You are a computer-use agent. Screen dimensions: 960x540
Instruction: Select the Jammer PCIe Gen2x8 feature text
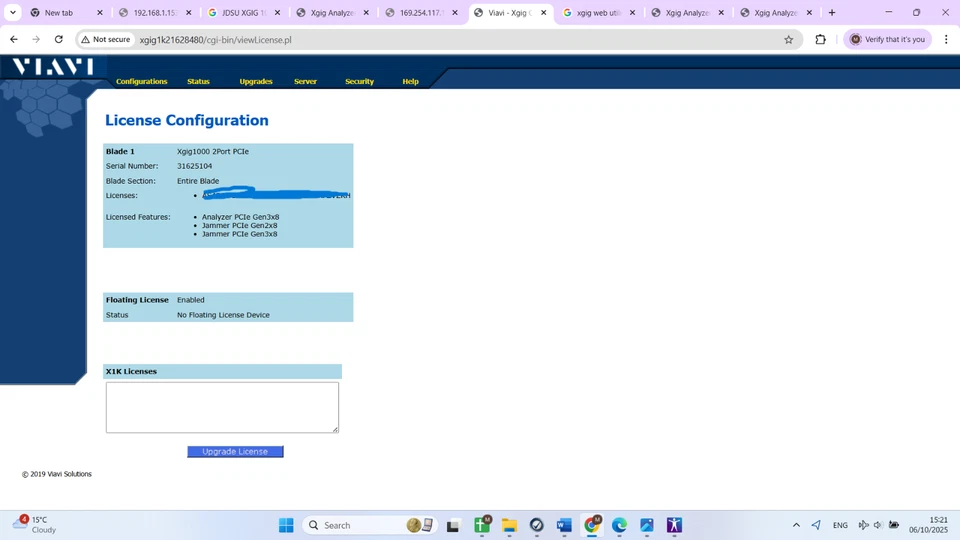tap(239, 225)
